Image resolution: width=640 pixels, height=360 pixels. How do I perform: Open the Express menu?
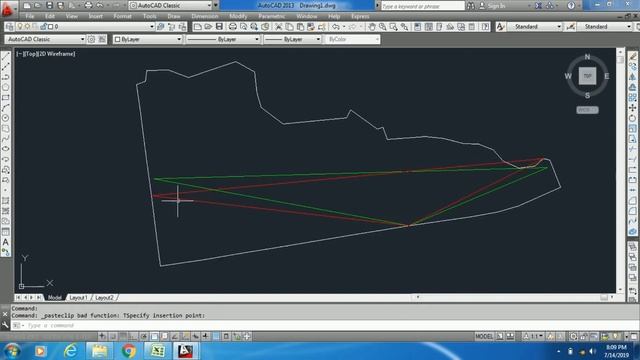tap(360, 16)
